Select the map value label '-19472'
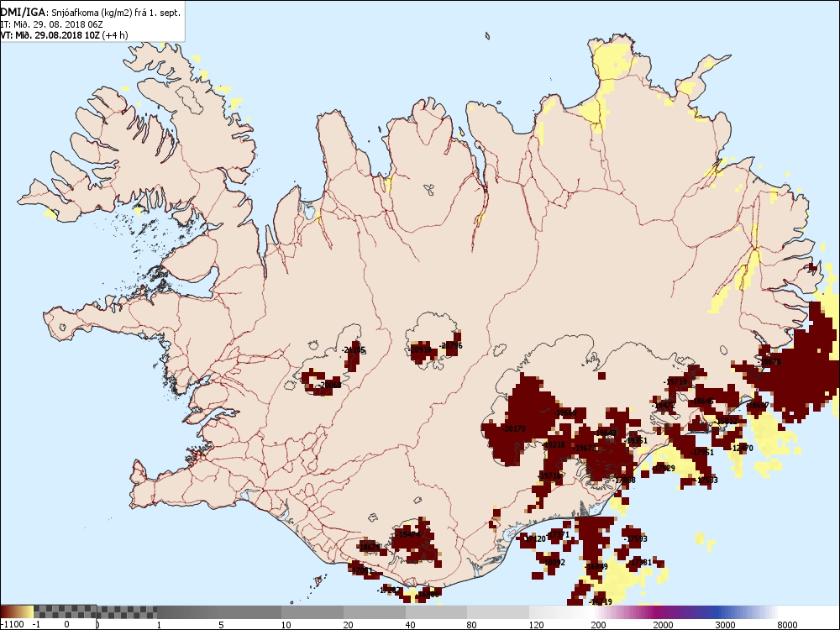Image resolution: width=840 pixels, height=630 pixels. click(x=664, y=406)
